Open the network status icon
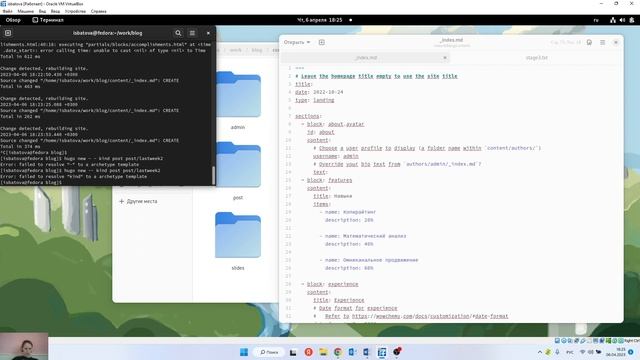This screenshot has height=360, width=640. coord(613,20)
